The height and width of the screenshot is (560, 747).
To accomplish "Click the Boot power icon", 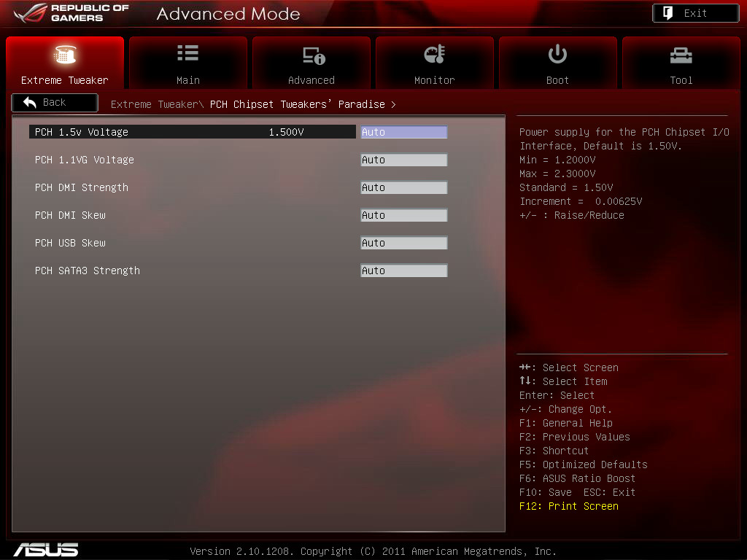I will pyautogui.click(x=557, y=54).
